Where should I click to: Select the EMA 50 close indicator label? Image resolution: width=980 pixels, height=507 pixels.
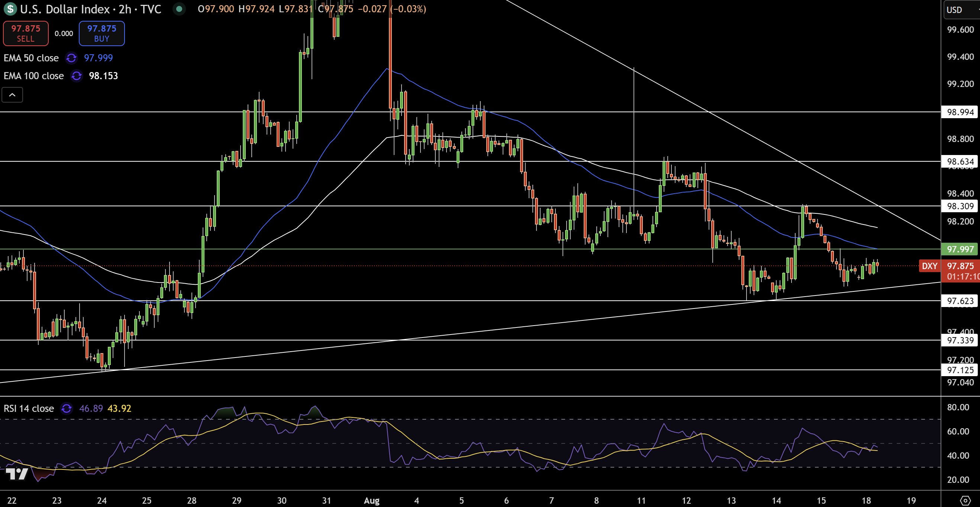click(31, 58)
